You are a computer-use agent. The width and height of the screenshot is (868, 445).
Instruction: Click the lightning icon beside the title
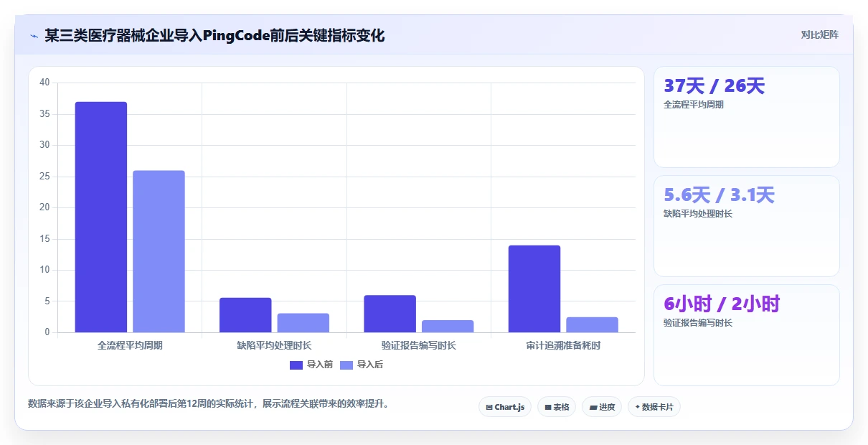click(x=34, y=35)
